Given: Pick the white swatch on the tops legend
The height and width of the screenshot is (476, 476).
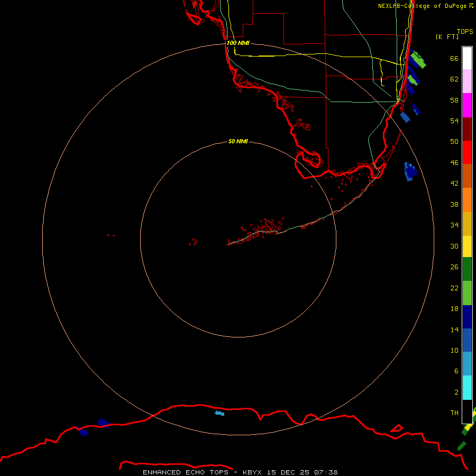Looking at the screenshot, I should click(467, 58).
